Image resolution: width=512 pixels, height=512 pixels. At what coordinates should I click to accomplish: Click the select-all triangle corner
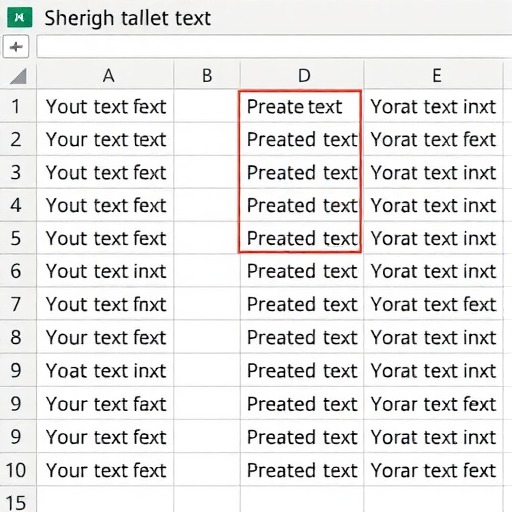[x=18, y=76]
